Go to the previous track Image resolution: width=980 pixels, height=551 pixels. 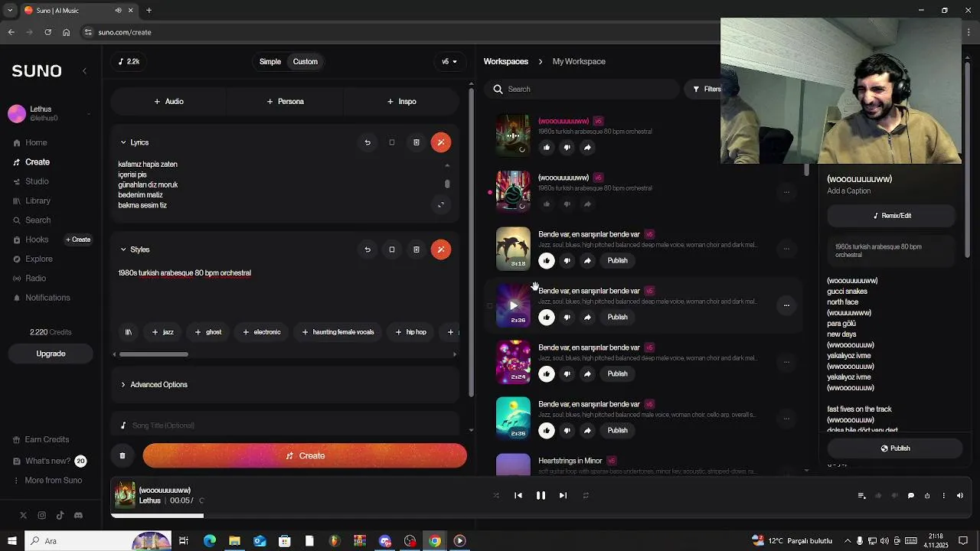(x=518, y=496)
